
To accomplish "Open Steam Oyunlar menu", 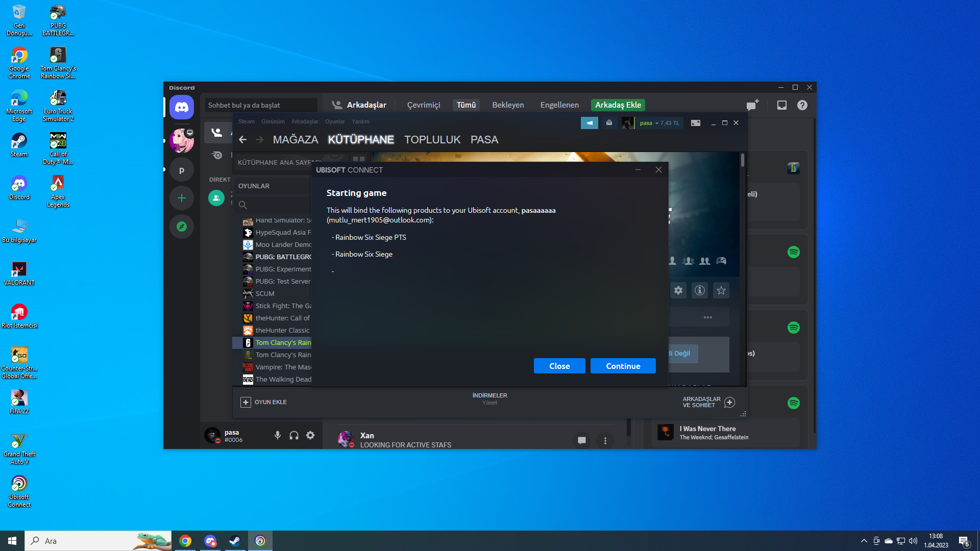I will [335, 121].
